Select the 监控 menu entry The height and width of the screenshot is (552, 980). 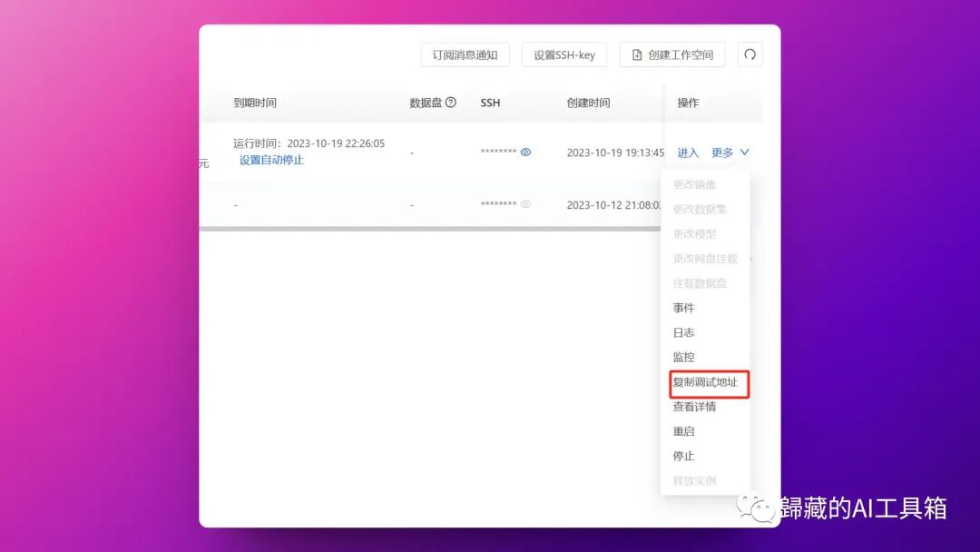point(684,357)
